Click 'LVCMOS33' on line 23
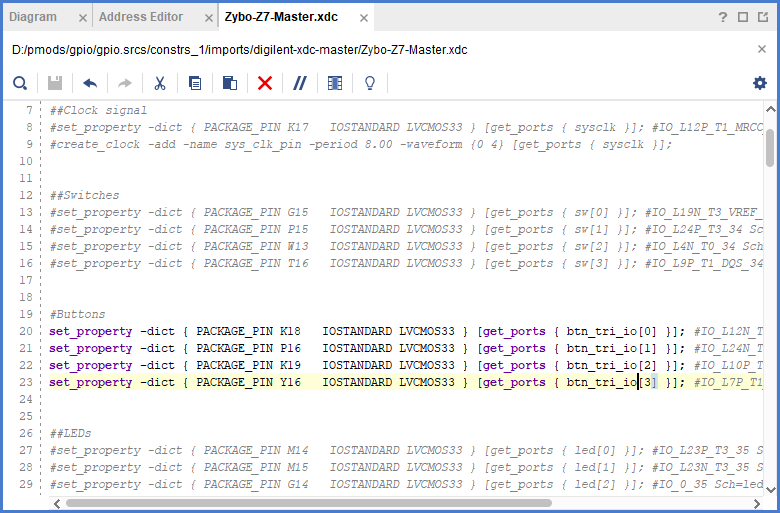 [x=427, y=382]
